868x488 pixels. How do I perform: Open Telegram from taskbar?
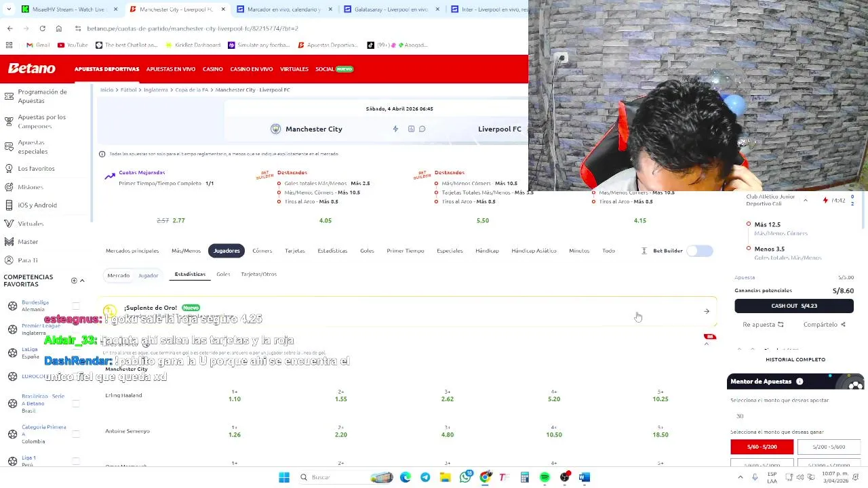pyautogui.click(x=425, y=477)
